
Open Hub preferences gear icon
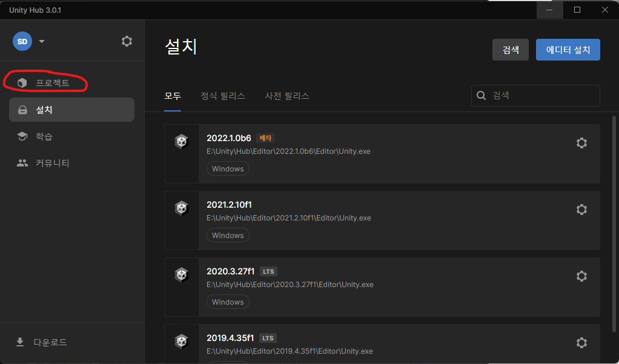tap(127, 41)
